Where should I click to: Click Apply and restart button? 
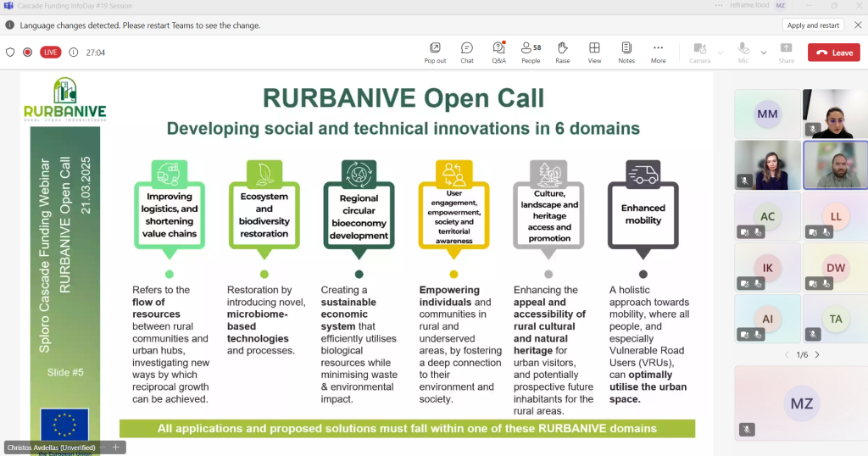tap(813, 25)
